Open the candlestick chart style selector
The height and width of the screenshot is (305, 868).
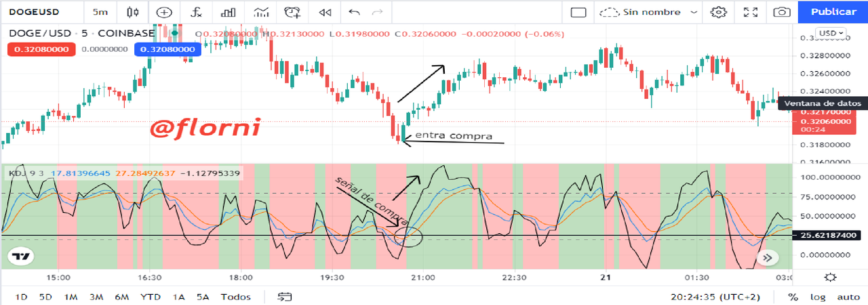tap(133, 12)
